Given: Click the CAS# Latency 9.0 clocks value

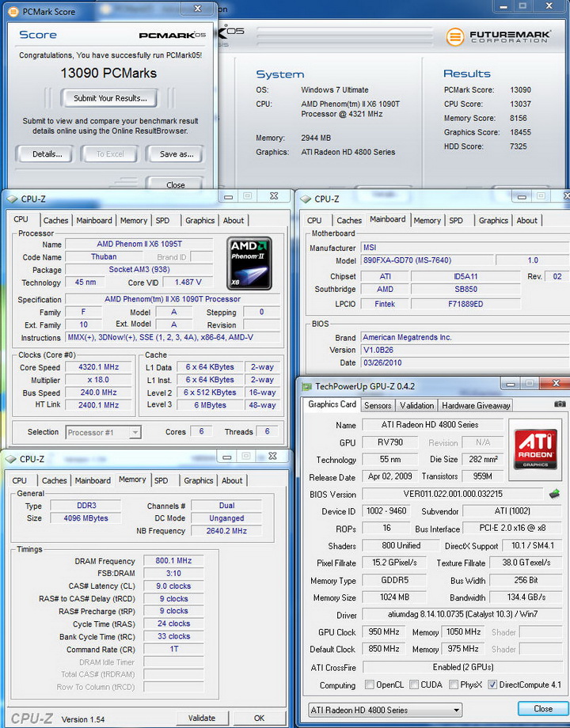Looking at the screenshot, I should 173,586.
